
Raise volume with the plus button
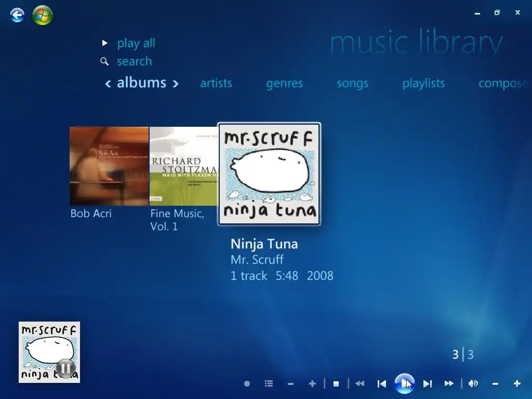pyautogui.click(x=517, y=384)
